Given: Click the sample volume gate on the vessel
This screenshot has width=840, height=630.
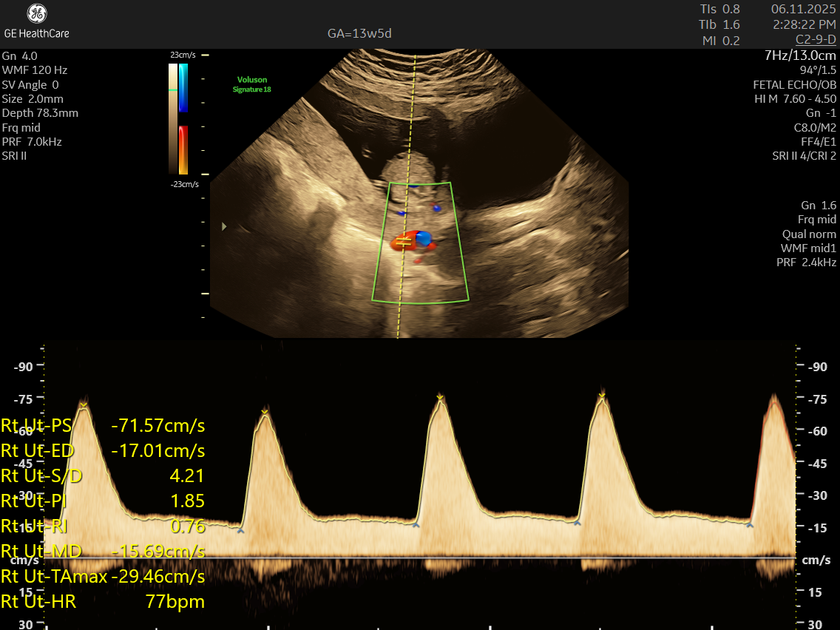Looking at the screenshot, I should [403, 240].
